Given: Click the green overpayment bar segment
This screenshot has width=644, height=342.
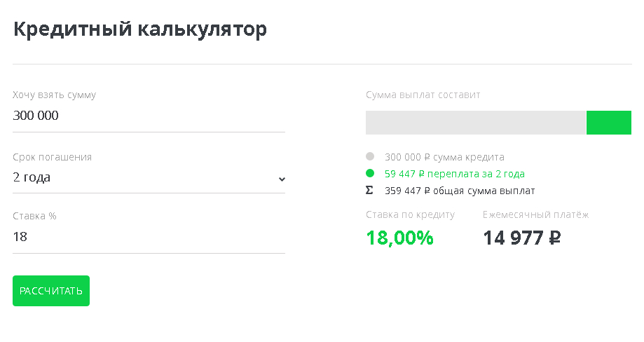Looking at the screenshot, I should tap(609, 123).
